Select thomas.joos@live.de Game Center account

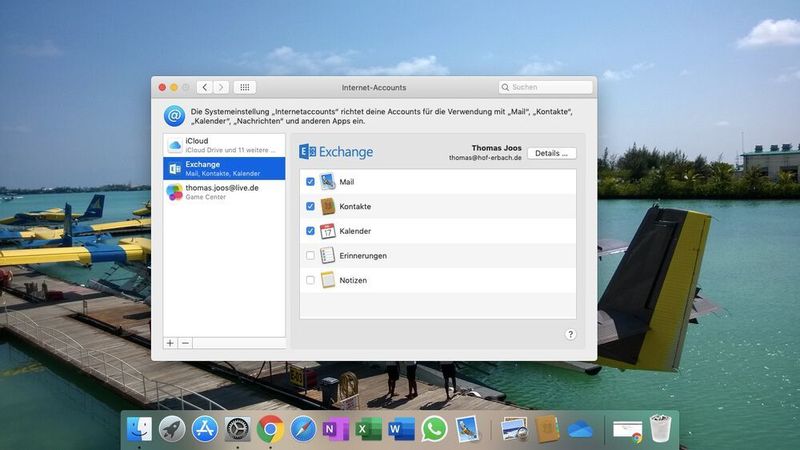(x=224, y=192)
